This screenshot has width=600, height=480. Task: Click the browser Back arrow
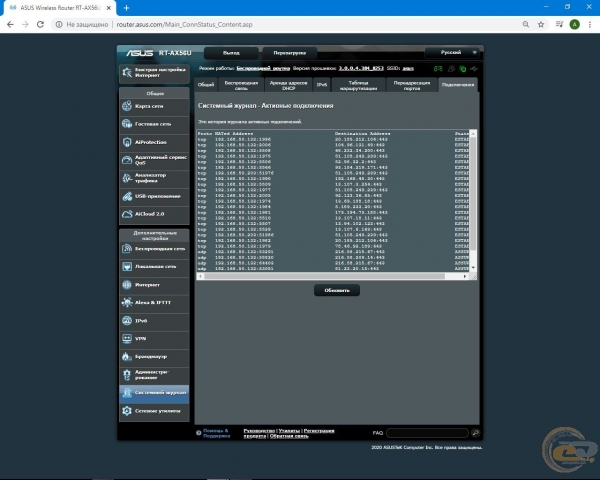[x=10, y=24]
